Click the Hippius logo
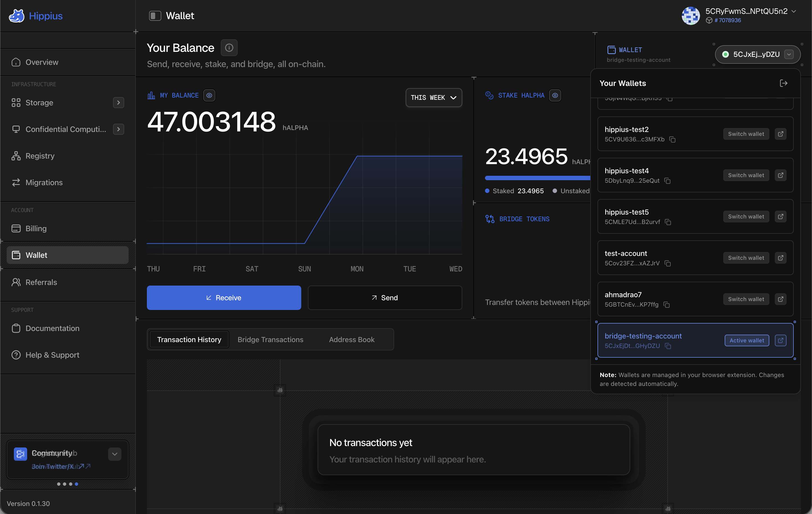The height and width of the screenshot is (514, 812). (x=36, y=16)
